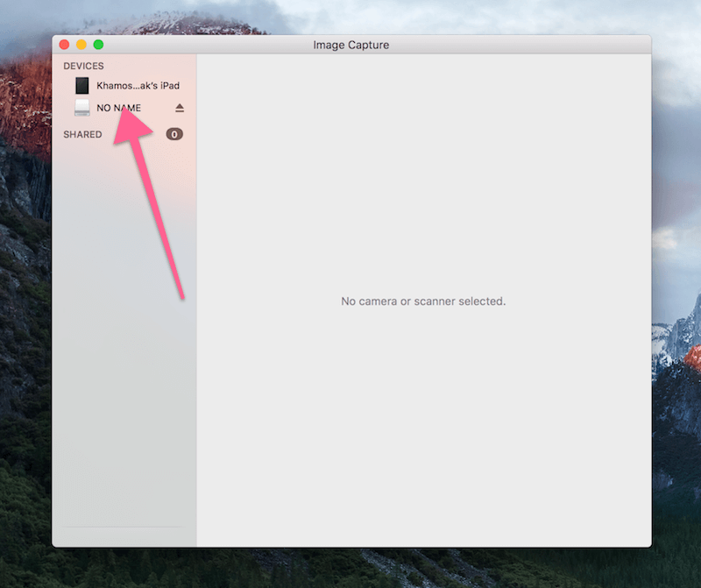Click the border between sidebar and main pane
The image size is (701, 588).
click(x=196, y=351)
